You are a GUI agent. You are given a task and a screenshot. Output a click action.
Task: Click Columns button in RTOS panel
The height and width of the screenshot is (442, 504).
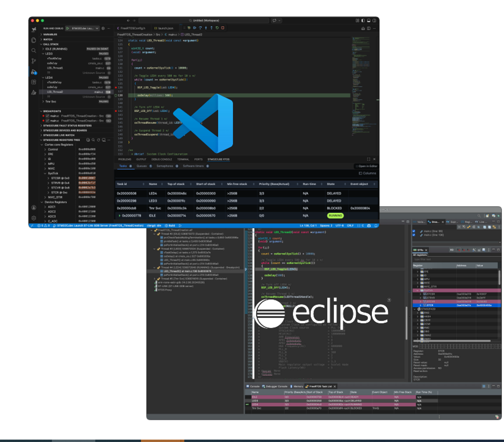point(368,174)
